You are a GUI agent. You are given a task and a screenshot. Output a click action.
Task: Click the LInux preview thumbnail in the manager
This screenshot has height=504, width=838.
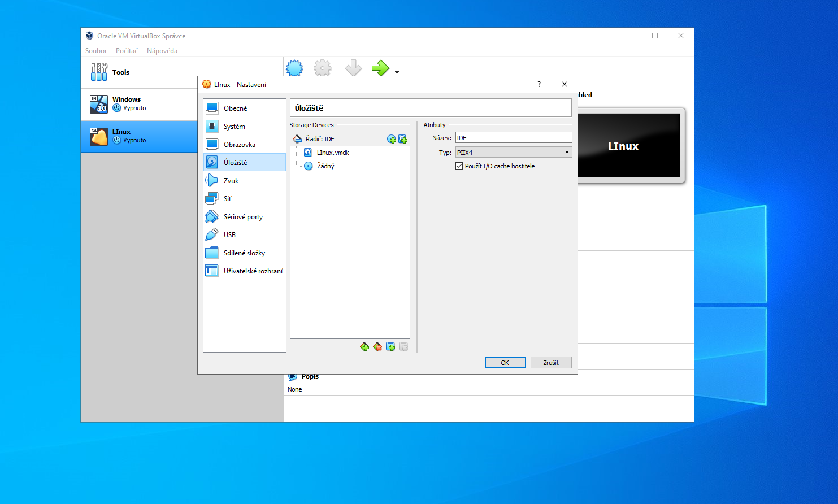(x=629, y=146)
